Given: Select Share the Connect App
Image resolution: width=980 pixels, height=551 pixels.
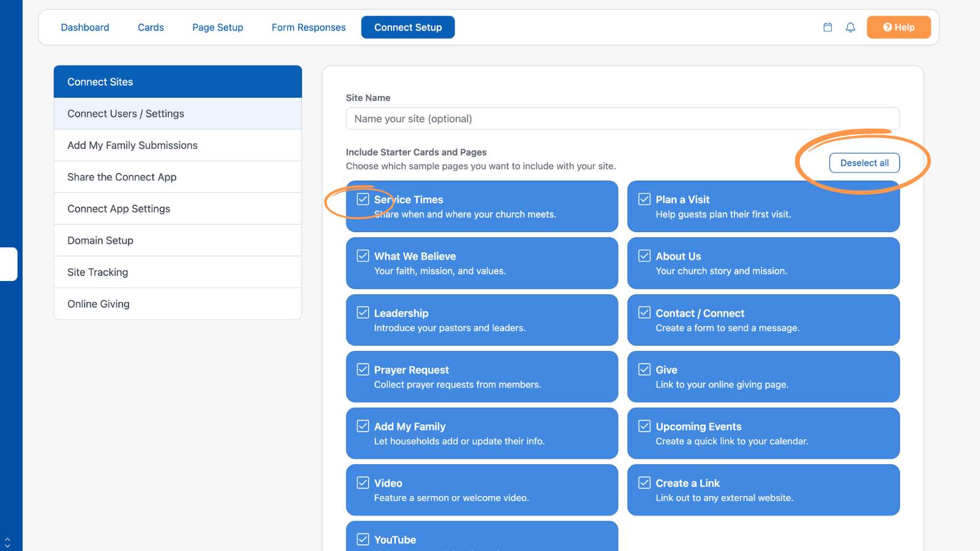Looking at the screenshot, I should (178, 177).
